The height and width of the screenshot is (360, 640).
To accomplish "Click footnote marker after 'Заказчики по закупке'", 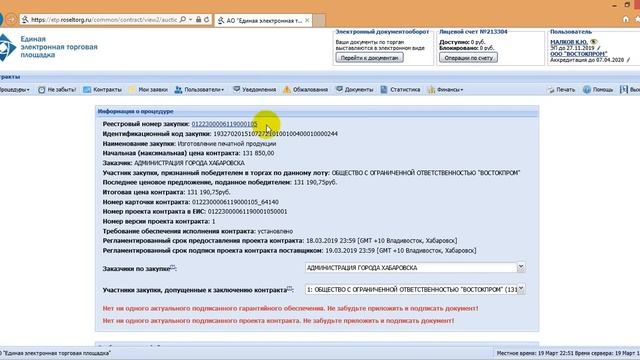I will click(172, 267).
